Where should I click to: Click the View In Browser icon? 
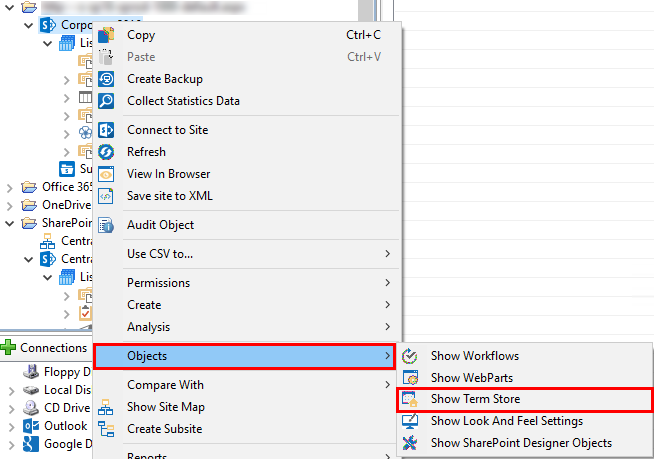pyautogui.click(x=106, y=174)
